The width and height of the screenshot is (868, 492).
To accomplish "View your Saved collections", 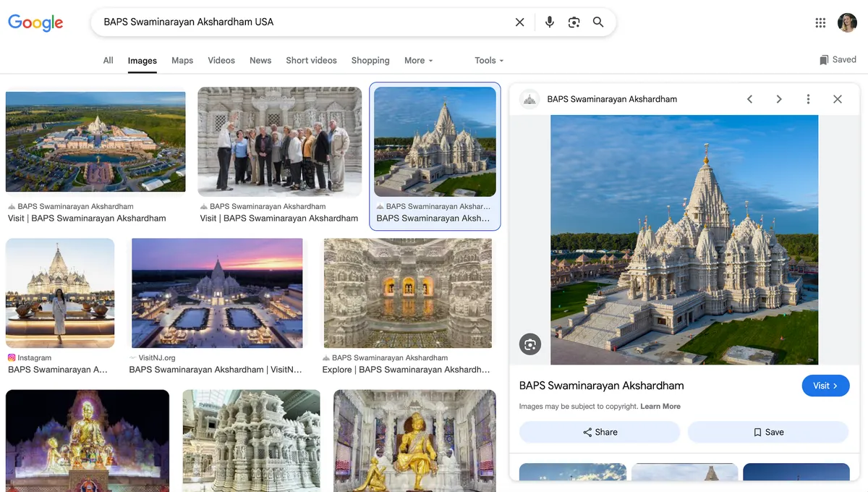I will click(837, 59).
